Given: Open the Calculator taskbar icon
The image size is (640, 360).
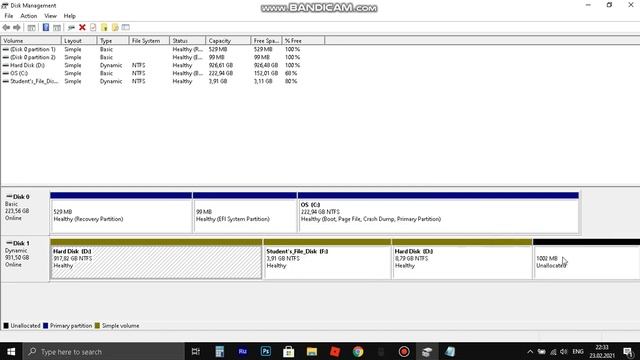Looking at the screenshot, I should 220,351.
